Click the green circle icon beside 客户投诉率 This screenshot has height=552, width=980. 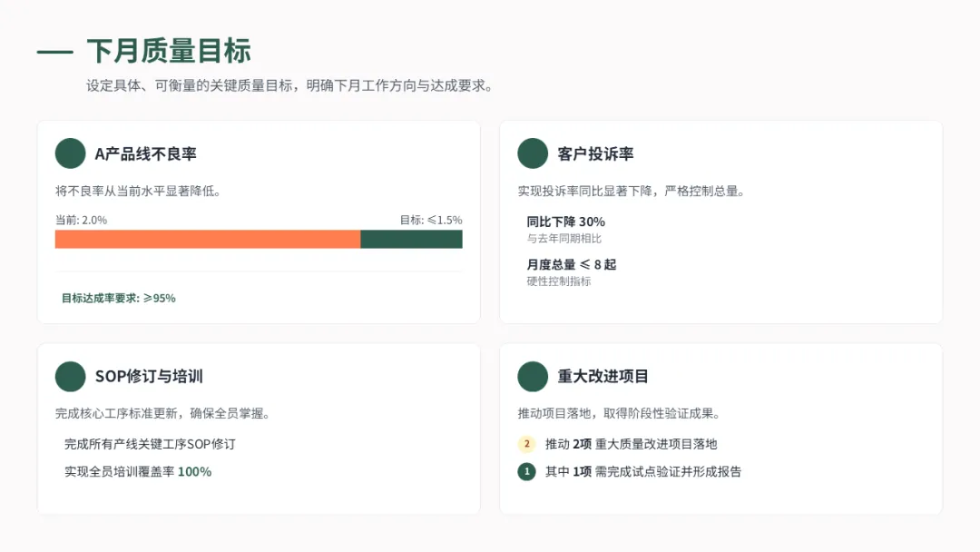(x=533, y=153)
